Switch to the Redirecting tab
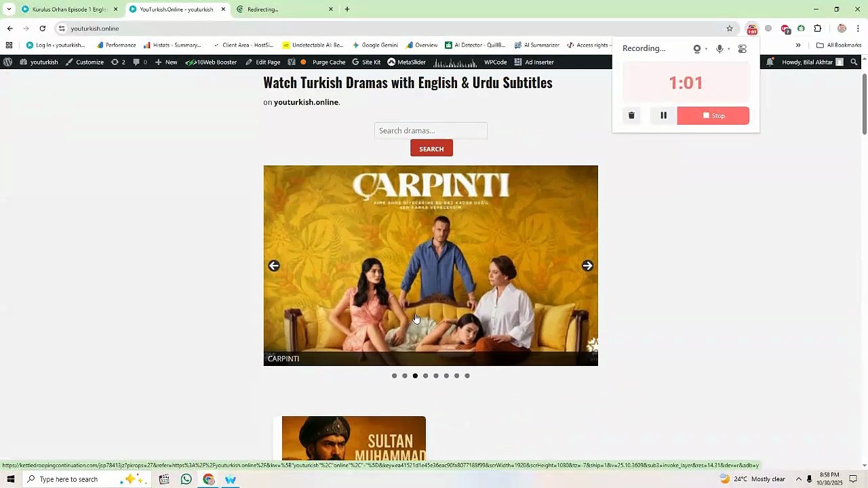This screenshot has height=488, width=868. tap(285, 9)
